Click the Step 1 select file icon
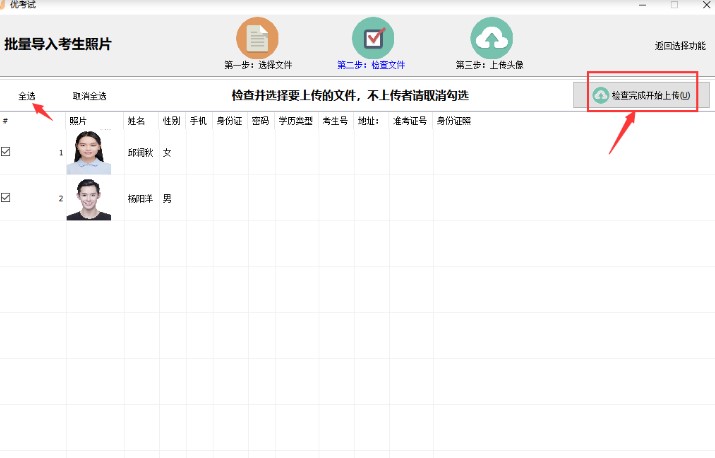 coord(257,38)
